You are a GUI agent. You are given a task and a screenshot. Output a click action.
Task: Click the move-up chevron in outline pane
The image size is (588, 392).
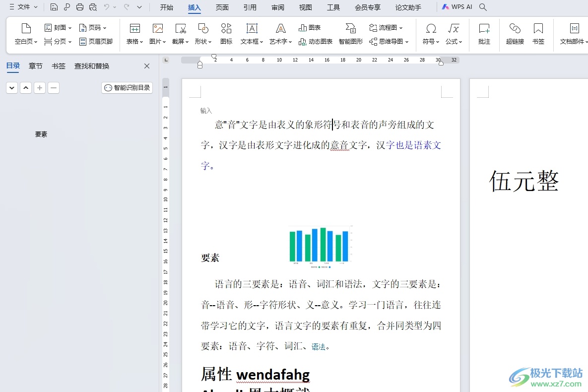point(26,88)
